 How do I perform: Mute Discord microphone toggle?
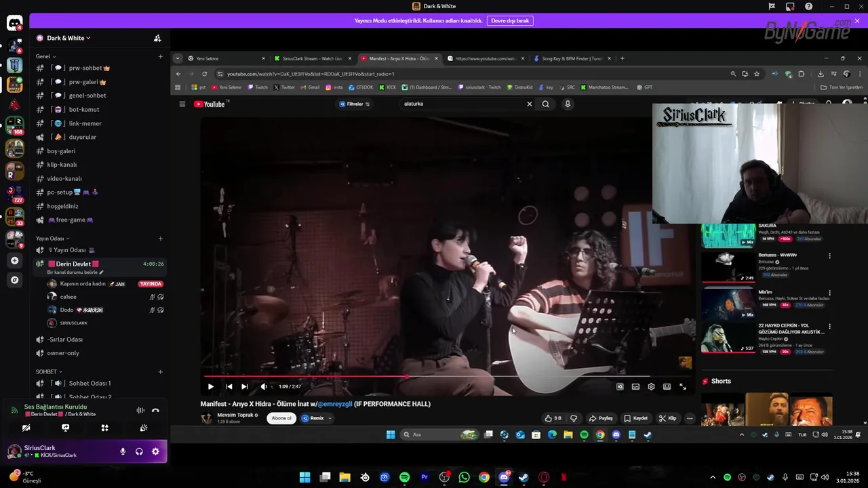[x=123, y=451]
